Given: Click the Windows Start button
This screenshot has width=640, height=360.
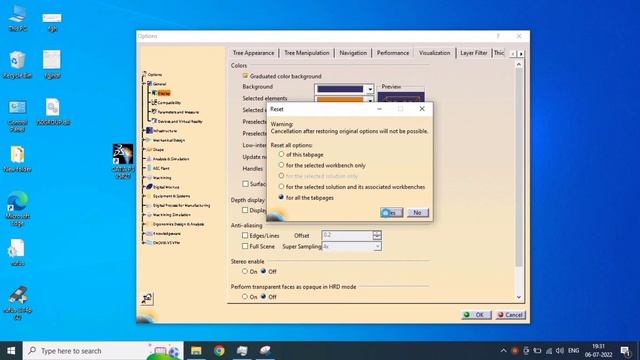Looking at the screenshot, I should tap(11, 351).
